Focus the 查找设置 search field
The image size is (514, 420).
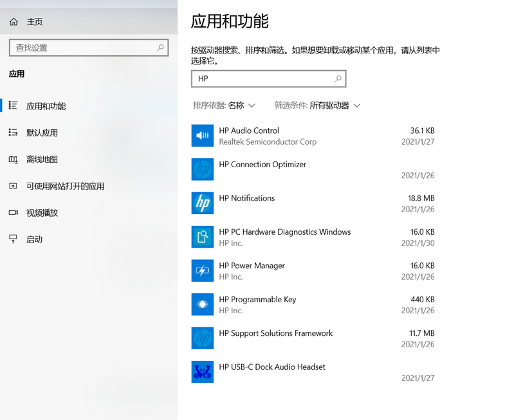tap(89, 48)
